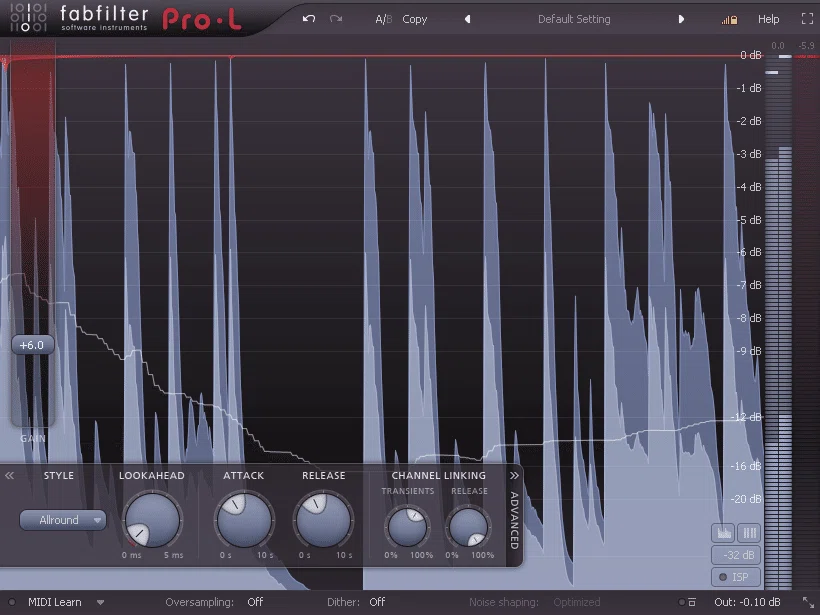820x615 pixels.
Task: Click the Attack knob
Action: coord(244,520)
